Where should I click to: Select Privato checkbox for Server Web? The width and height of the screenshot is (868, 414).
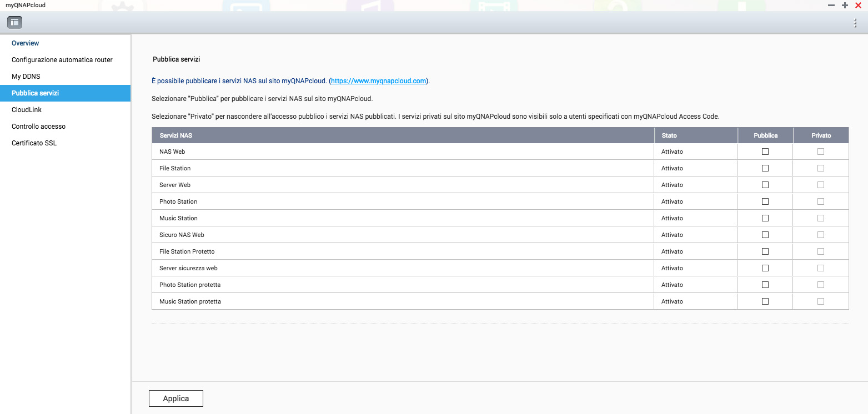pyautogui.click(x=821, y=185)
